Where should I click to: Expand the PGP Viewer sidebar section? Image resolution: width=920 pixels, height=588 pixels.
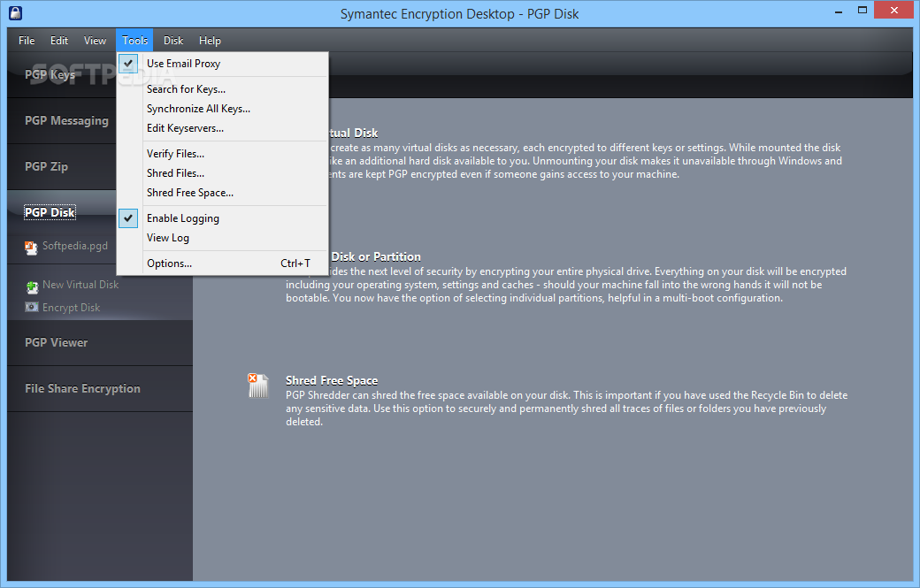(57, 342)
